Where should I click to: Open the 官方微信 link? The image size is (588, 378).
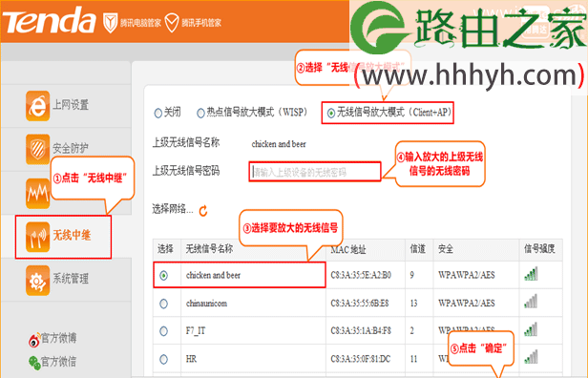tap(58, 362)
